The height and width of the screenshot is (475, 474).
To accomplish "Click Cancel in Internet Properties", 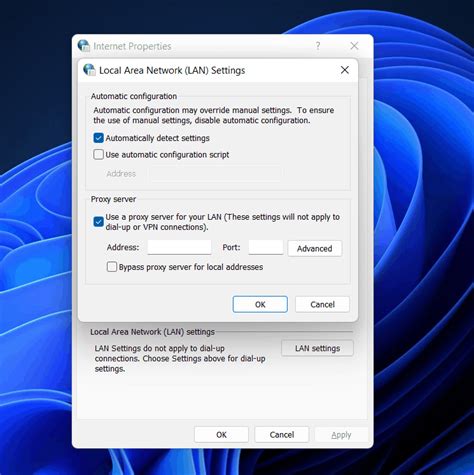I will coord(282,435).
